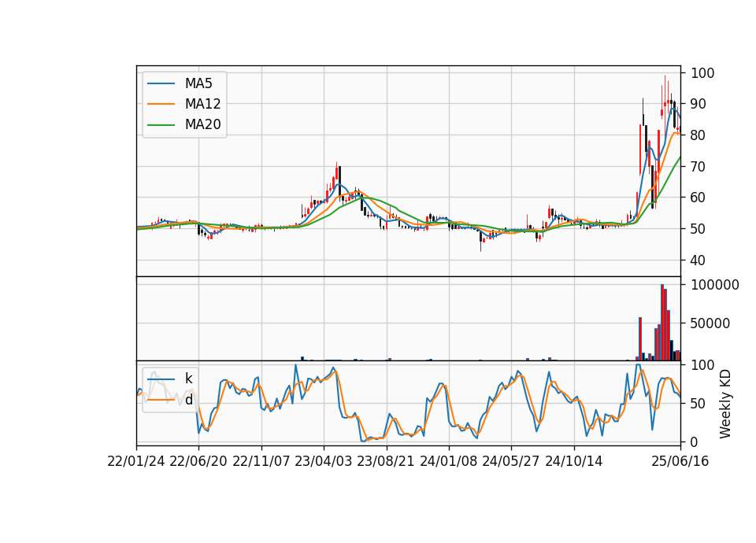Click the 23/04/03 date axis label
This screenshot has height=543, width=756.
324,462
